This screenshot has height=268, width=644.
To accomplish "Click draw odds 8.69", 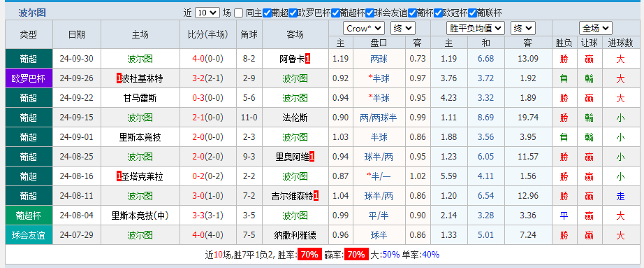I will [486, 118].
